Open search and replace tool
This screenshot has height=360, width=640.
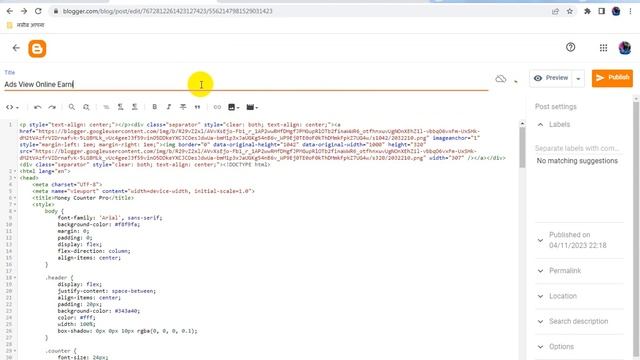(86, 107)
